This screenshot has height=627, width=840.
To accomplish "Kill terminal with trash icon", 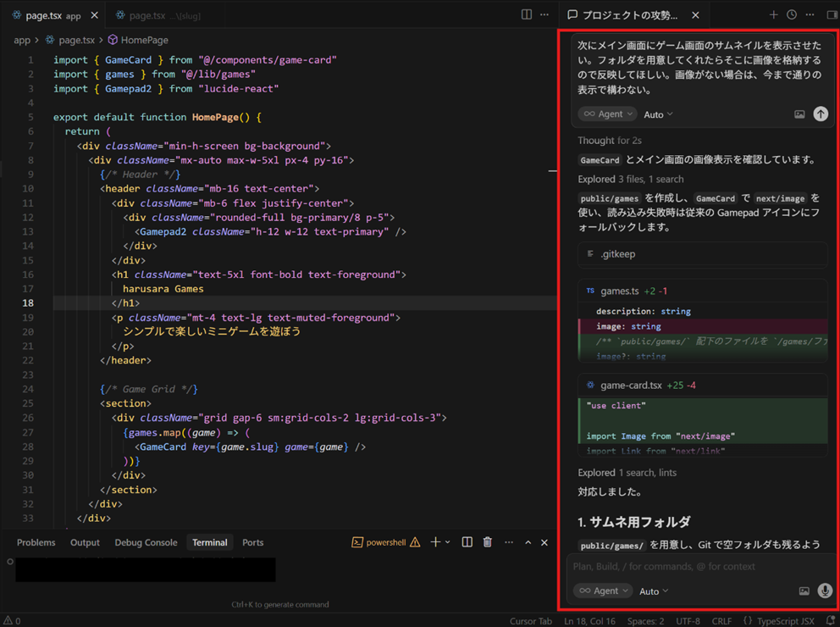I will click(x=488, y=542).
